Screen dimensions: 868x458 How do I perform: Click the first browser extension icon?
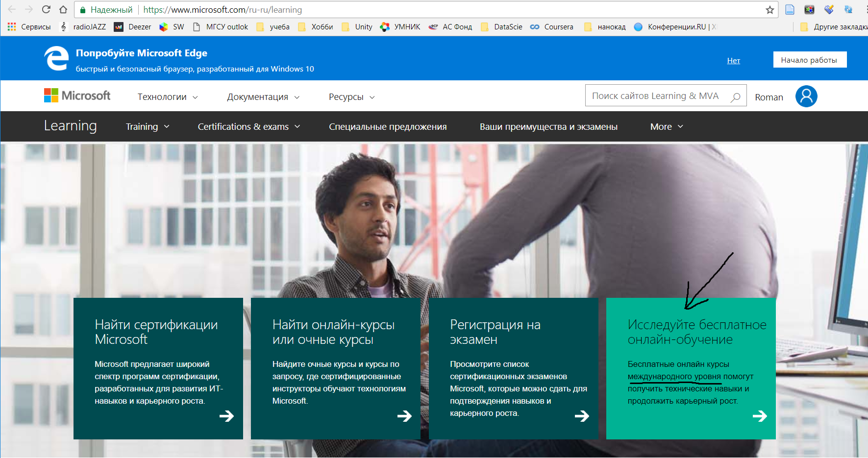pos(790,9)
